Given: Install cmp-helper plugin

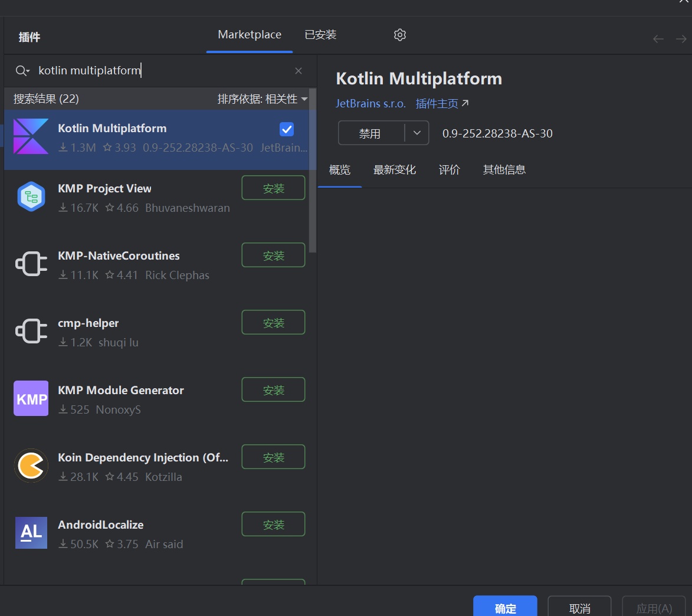Looking at the screenshot, I should [273, 323].
